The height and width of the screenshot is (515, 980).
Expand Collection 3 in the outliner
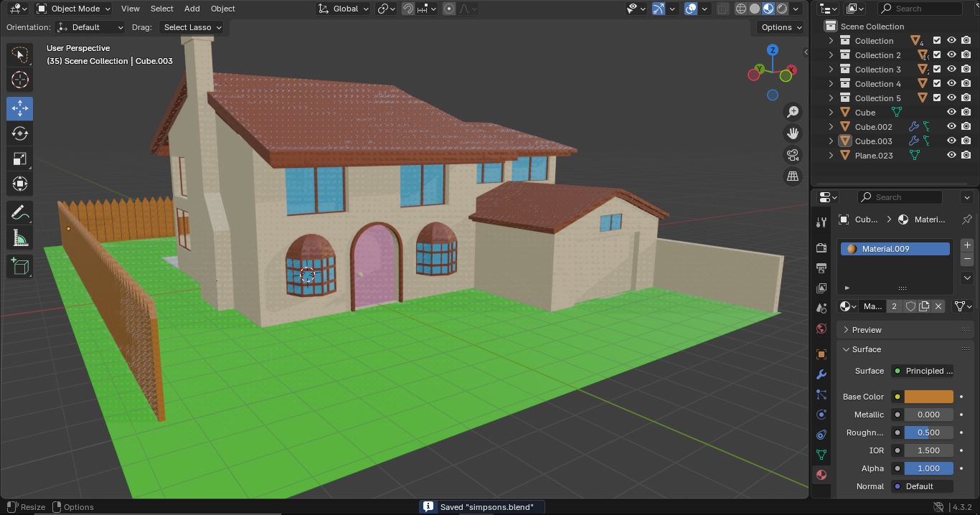[x=831, y=69]
